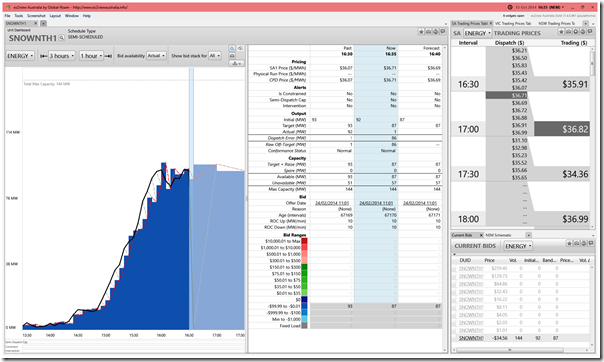Expand the Bid availability Actual dropdown
The image size is (604, 362).
[156, 56]
